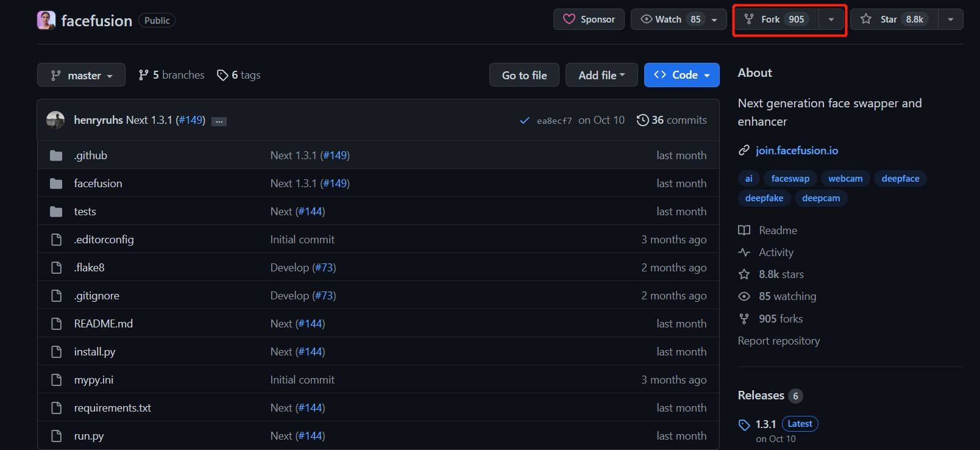The image size is (980, 450).
Task: Open pull request #149 in commit header
Action: tap(191, 120)
